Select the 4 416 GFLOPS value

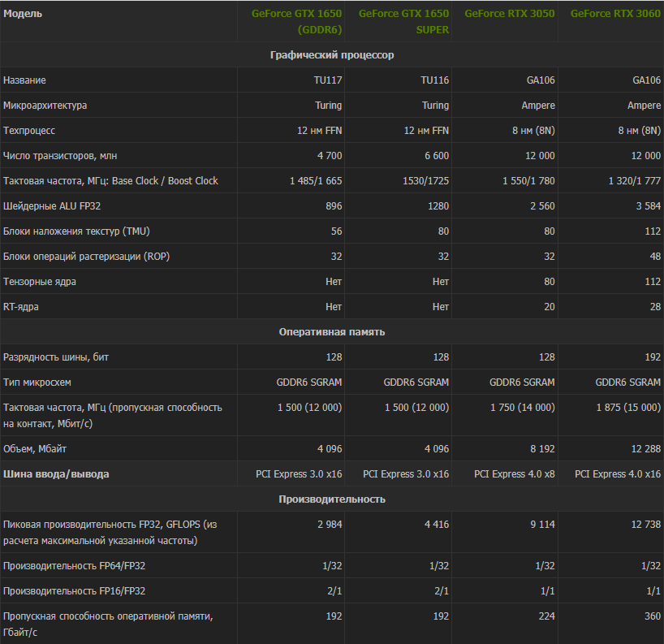pyautogui.click(x=437, y=525)
